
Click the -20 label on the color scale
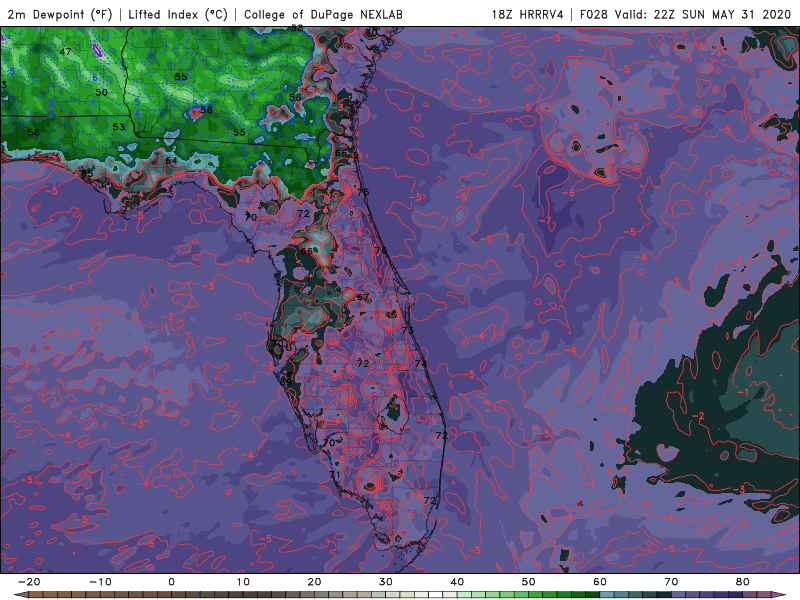pos(29,582)
